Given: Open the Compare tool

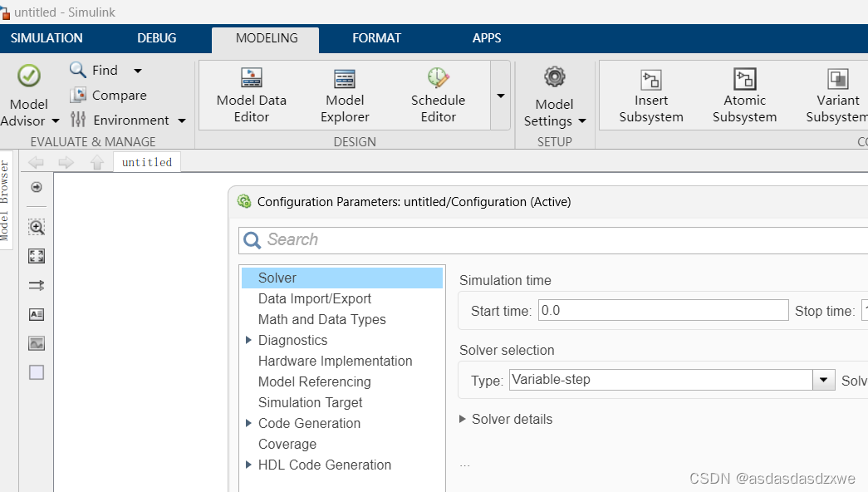Looking at the screenshot, I should pos(109,96).
